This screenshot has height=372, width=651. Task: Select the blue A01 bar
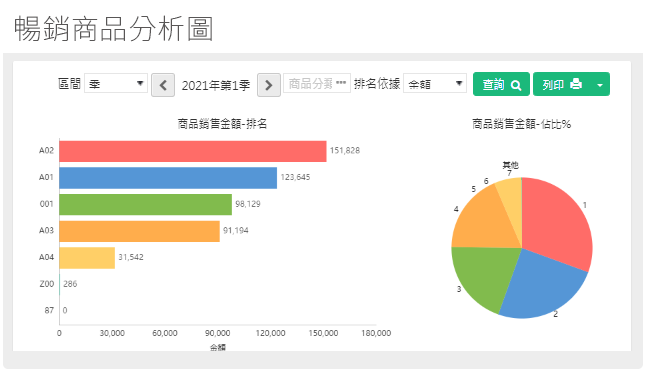coord(168,178)
